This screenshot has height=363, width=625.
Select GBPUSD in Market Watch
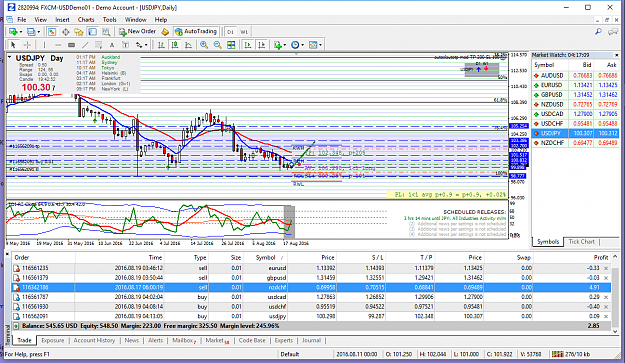[575, 95]
